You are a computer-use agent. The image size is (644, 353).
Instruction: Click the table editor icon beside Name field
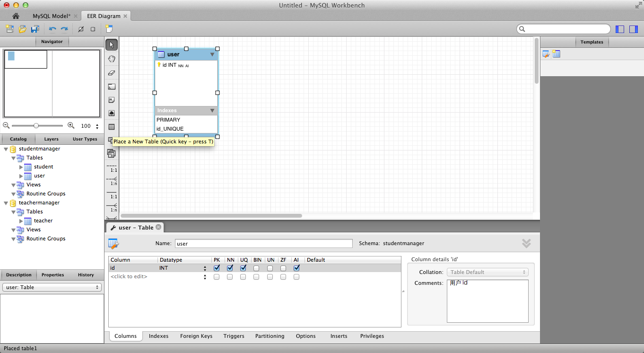(113, 244)
